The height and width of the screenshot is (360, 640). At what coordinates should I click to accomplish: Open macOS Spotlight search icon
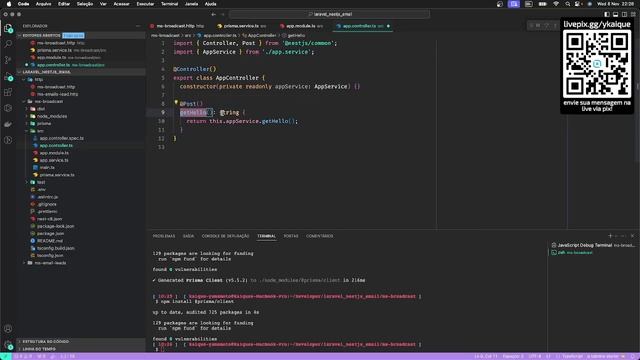567,4
